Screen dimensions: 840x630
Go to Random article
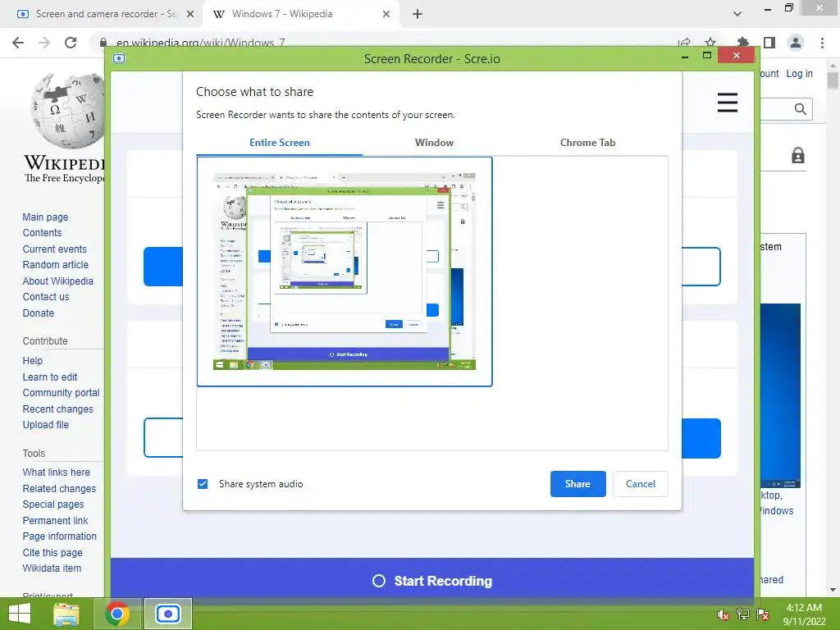click(x=55, y=265)
